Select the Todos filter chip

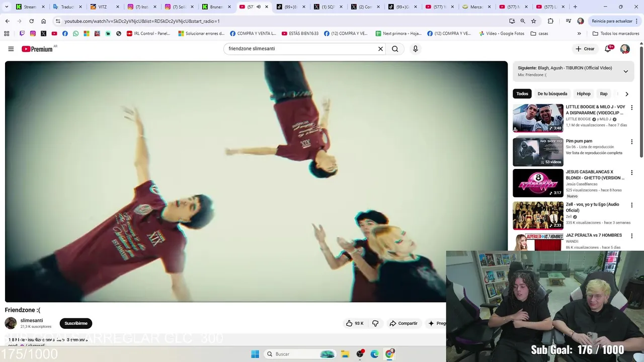click(x=522, y=94)
